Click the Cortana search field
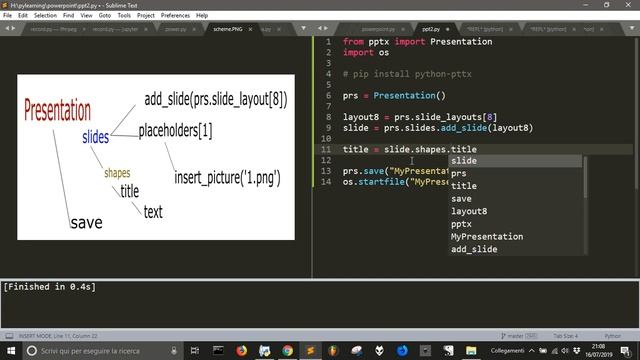The width and height of the screenshot is (640, 360). (102, 351)
